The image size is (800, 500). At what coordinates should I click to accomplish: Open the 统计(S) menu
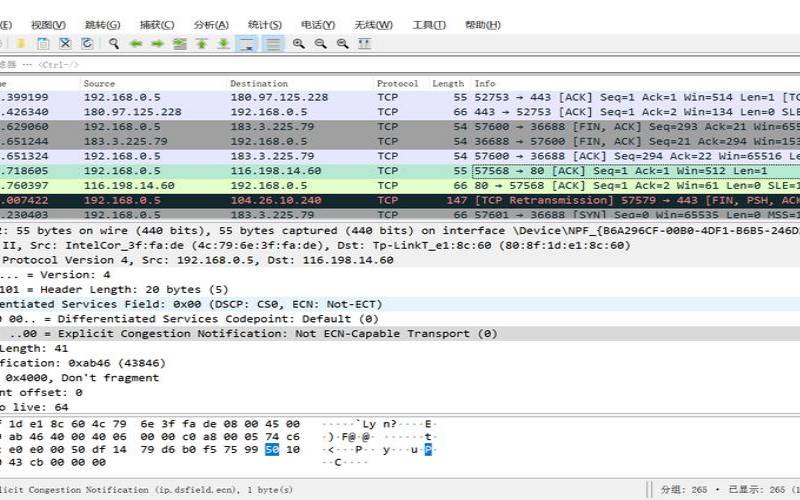click(265, 24)
